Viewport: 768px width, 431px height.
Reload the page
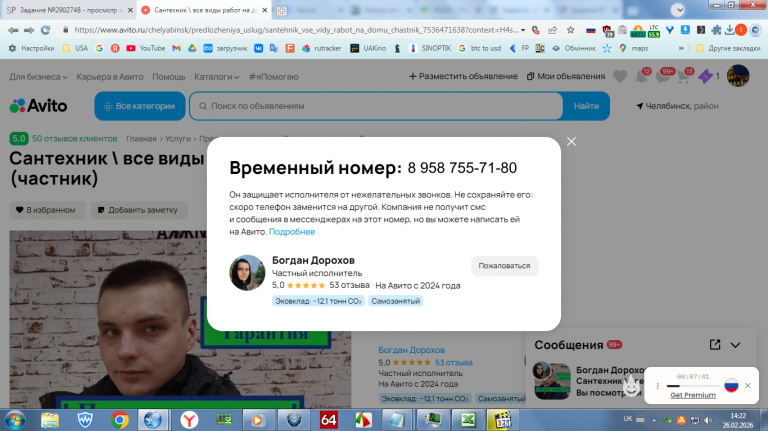point(46,30)
